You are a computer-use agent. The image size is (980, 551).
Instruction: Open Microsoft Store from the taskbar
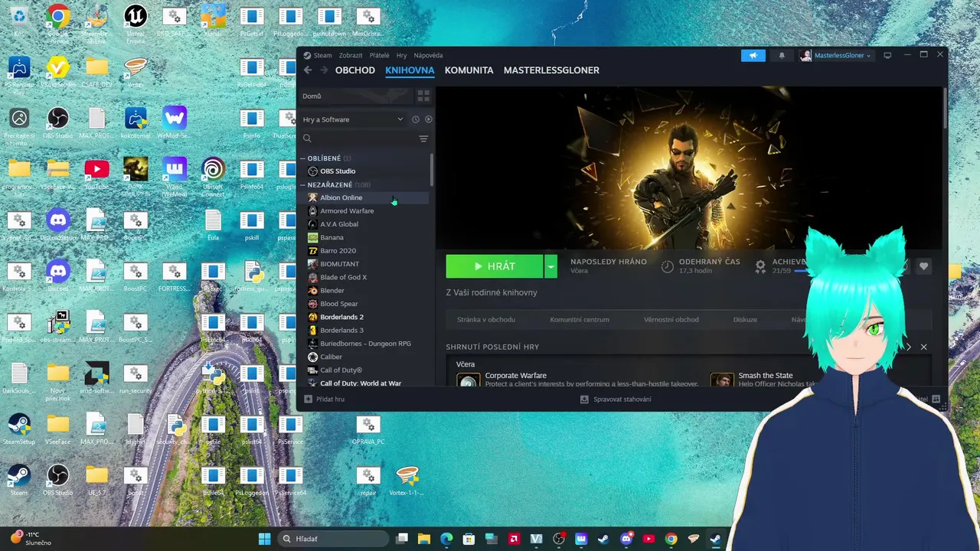tap(469, 539)
